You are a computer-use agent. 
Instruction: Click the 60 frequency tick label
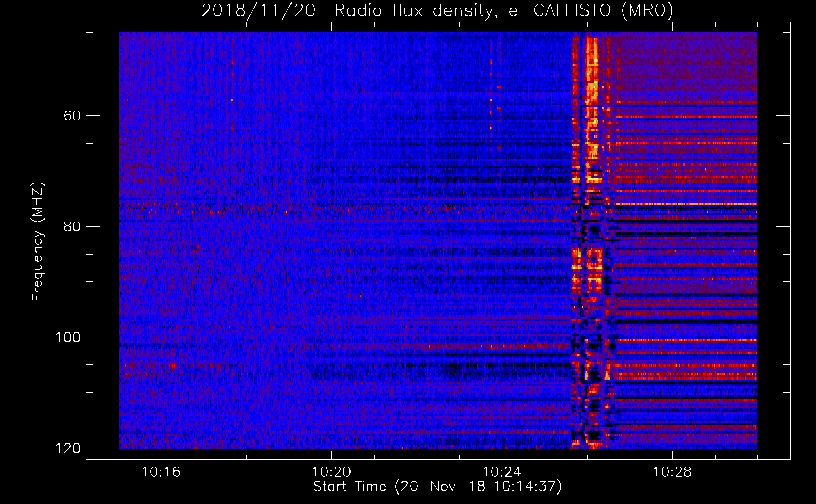coord(72,116)
